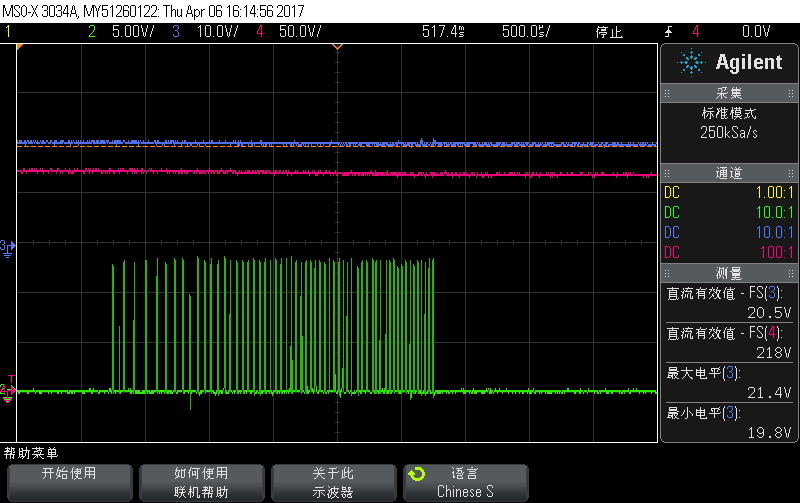Click channel 3 ground level marker

8,247
